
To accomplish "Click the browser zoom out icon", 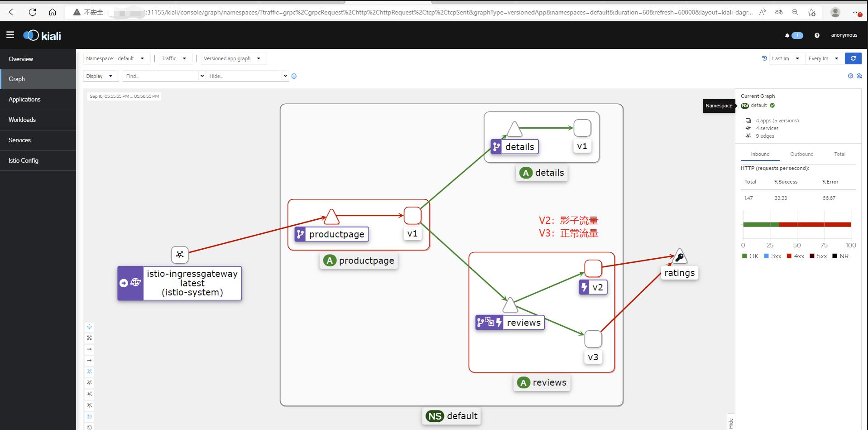I will (x=795, y=12).
